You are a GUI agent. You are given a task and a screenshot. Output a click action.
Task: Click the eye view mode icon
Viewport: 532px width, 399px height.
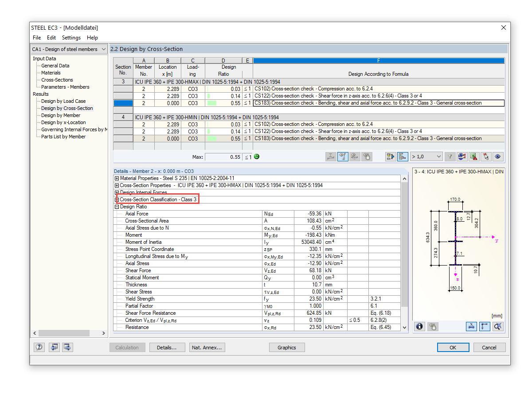pyautogui.click(x=499, y=156)
